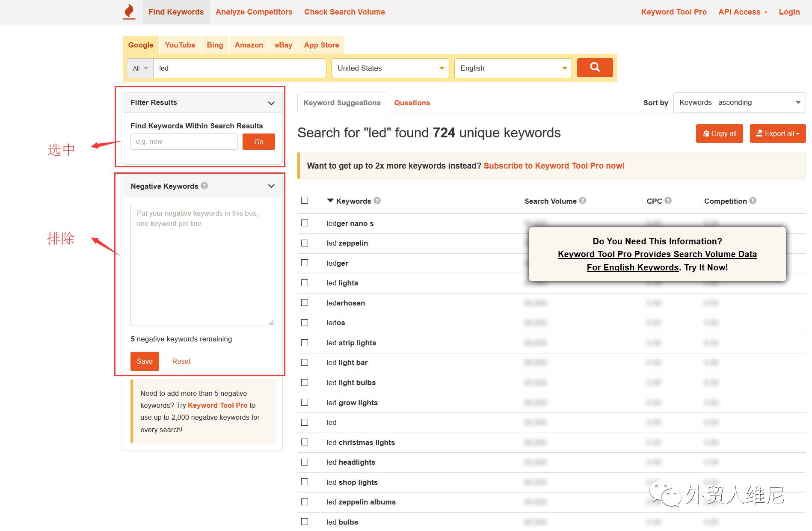Select the 'led lights' row checkbox
This screenshot has height=531, width=812.
305,283
